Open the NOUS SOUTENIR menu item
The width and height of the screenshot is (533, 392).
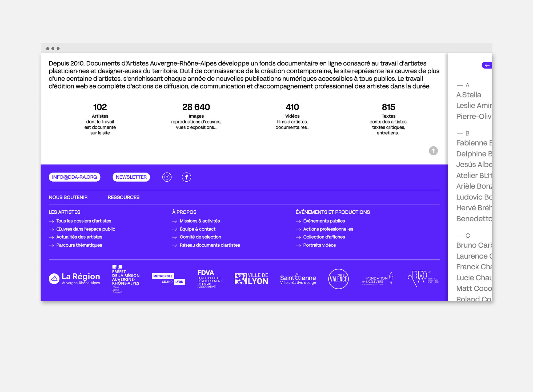(x=68, y=197)
